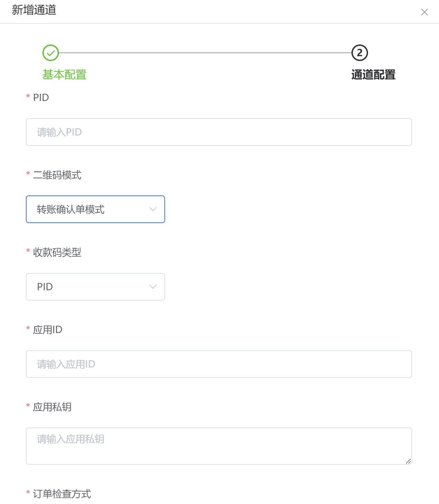Click the 应用ID field label
This screenshot has height=504, width=439.
(48, 330)
